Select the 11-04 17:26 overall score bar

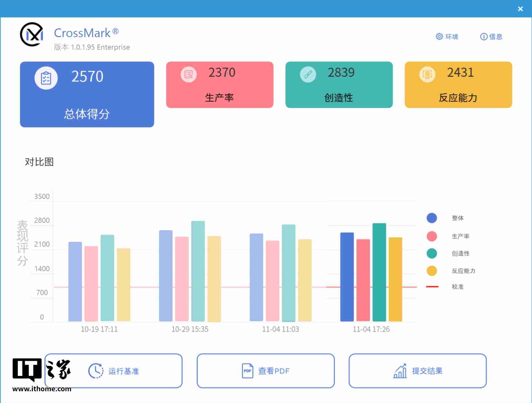tap(347, 277)
